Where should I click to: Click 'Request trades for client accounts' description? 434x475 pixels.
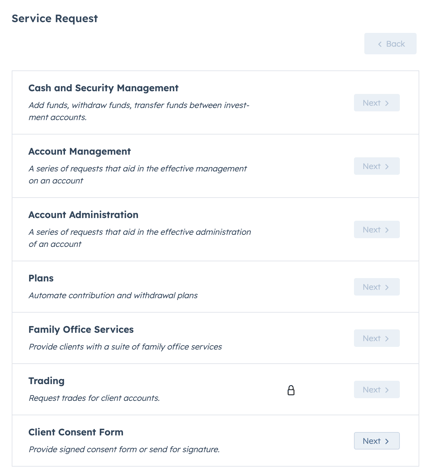[x=94, y=398]
